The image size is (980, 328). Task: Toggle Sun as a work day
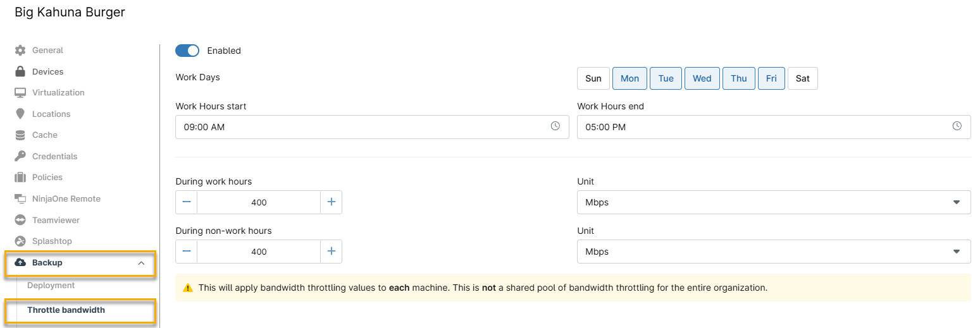[593, 78]
